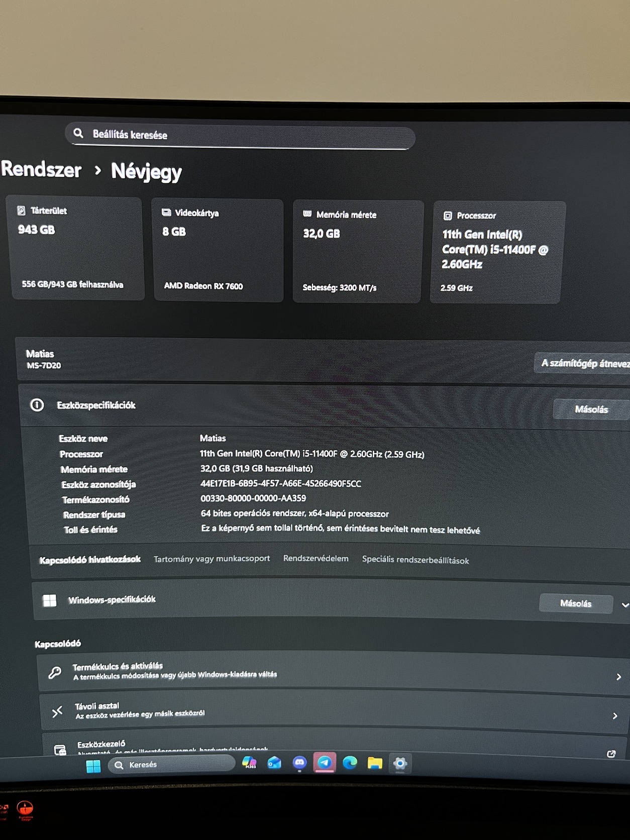The image size is (630, 840).
Task: Click 64 bites operációs rendszer value
Action: coord(295,513)
